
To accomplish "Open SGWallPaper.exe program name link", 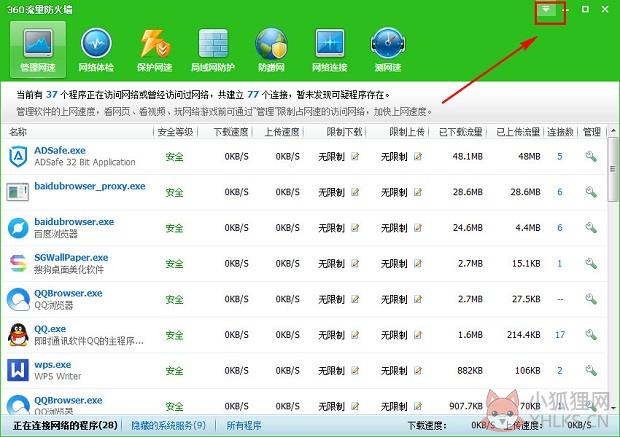I will 71,257.
